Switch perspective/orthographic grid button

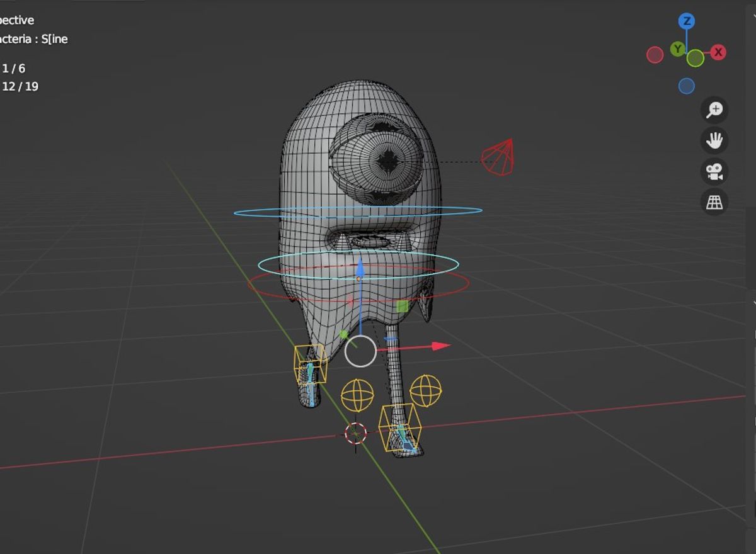click(x=714, y=202)
